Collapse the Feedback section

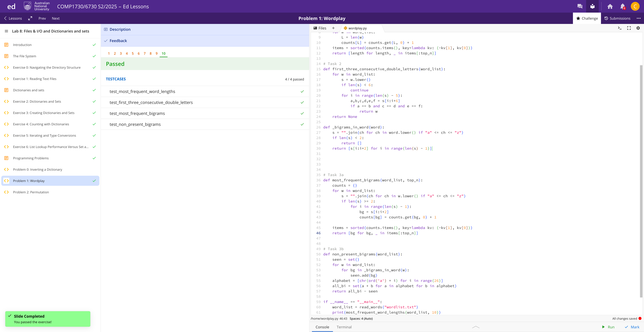pyautogui.click(x=205, y=41)
